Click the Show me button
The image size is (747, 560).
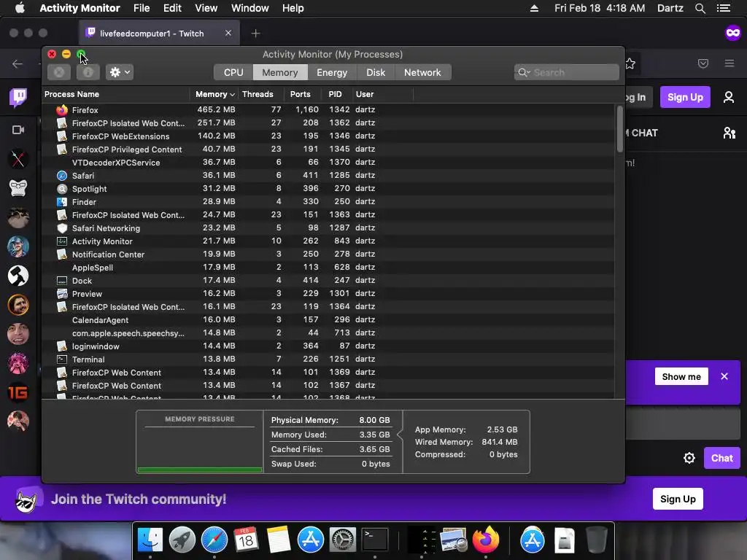point(681,377)
